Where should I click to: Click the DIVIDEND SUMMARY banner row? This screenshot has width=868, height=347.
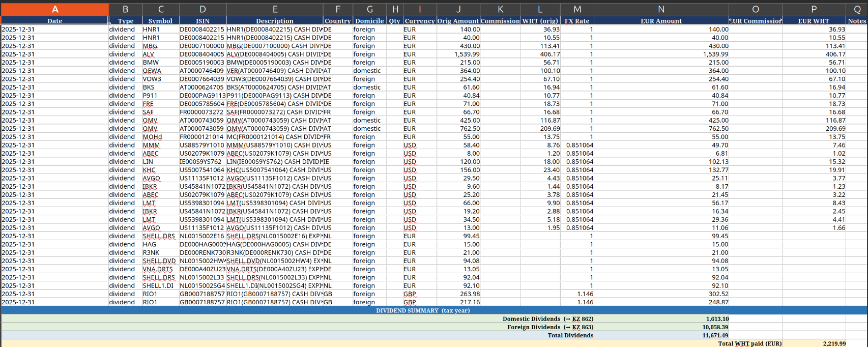click(x=434, y=310)
